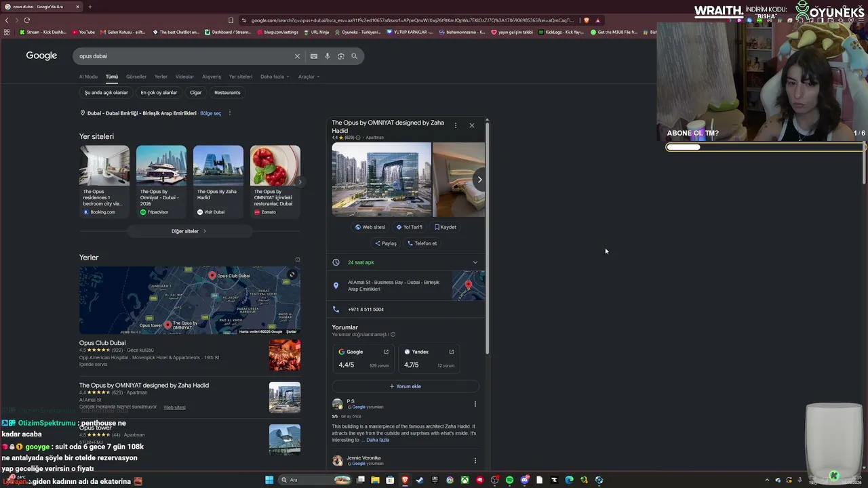868x488 pixels.
Task: Open the Daha fazla dropdown
Action: click(x=275, y=77)
